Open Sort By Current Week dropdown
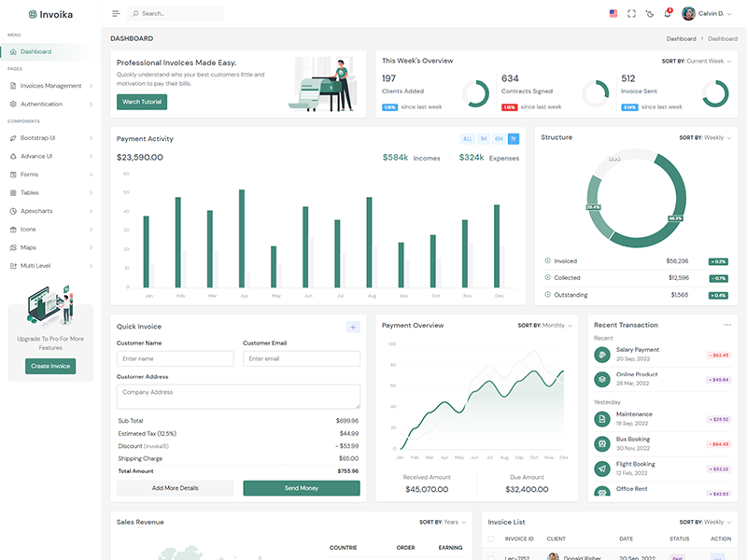This screenshot has height=560, width=747. [696, 61]
